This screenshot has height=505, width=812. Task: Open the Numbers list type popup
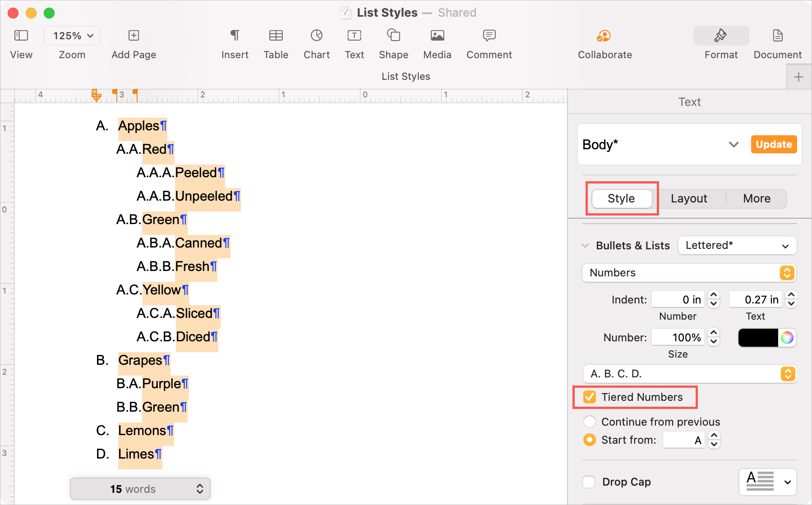tap(689, 273)
